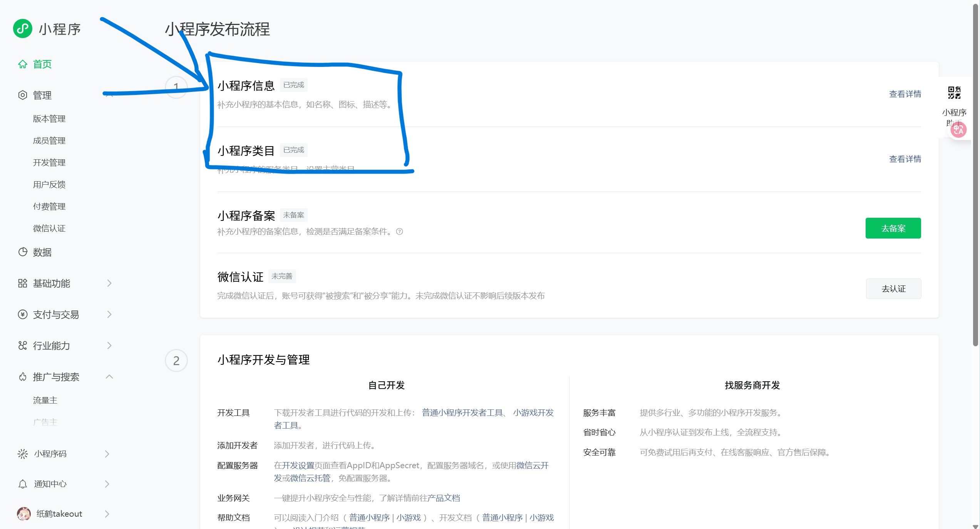This screenshot has width=980, height=529.
Task: Click the 纸鹤takeout avatar image
Action: coord(24,514)
